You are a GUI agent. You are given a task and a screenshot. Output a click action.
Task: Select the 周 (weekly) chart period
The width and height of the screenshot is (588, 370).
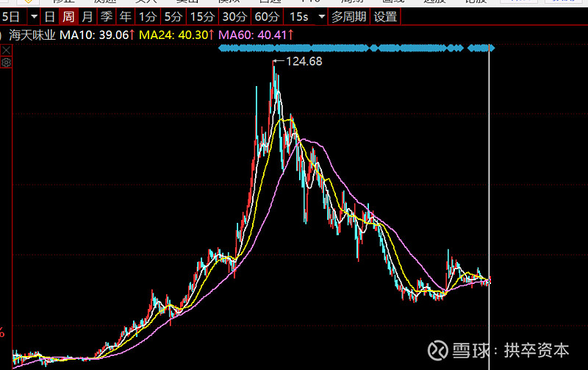click(x=68, y=17)
